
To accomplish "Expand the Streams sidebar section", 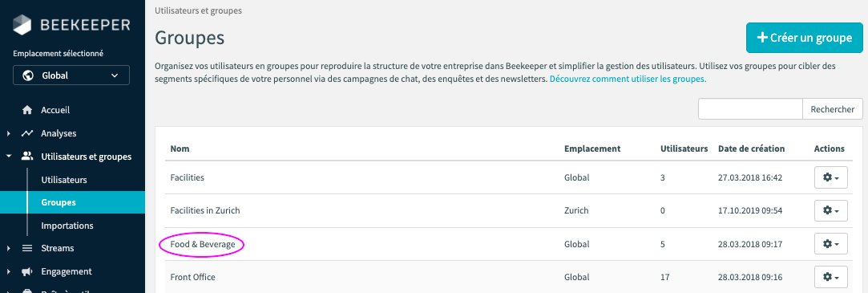I will point(8,248).
